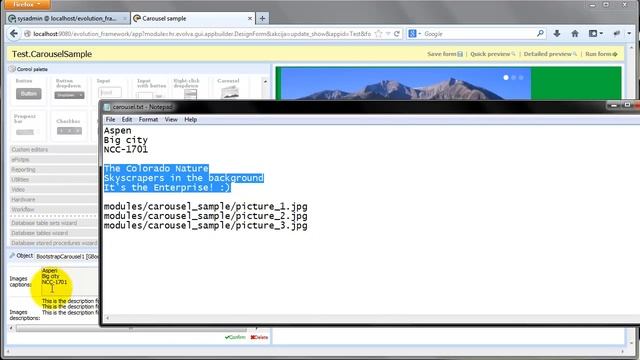Open the Notepad View menu
640x360 pixels.
click(x=171, y=120)
